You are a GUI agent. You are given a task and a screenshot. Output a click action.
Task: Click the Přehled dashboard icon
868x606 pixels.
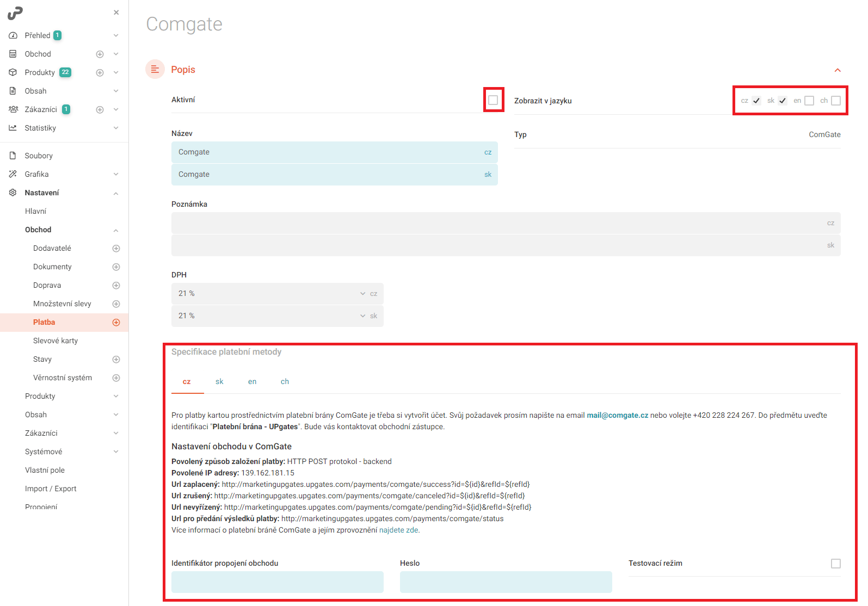point(13,35)
